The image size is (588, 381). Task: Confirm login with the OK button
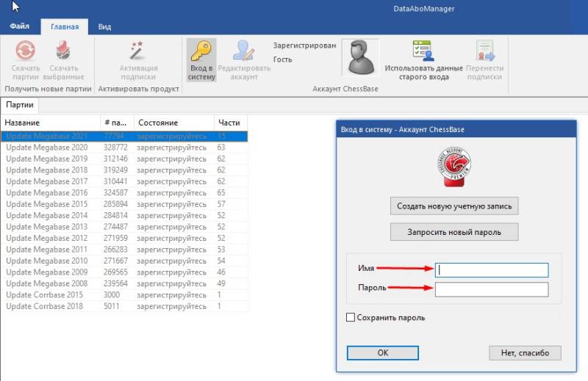382,352
